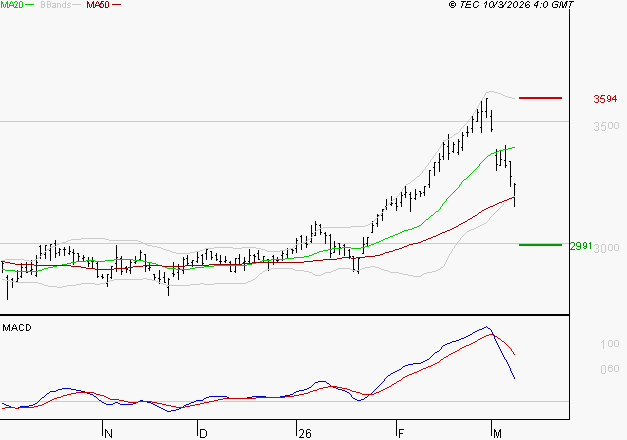The width and height of the screenshot is (627, 440).
Task: Click the MACD 060 axis label
Action: coord(610,369)
